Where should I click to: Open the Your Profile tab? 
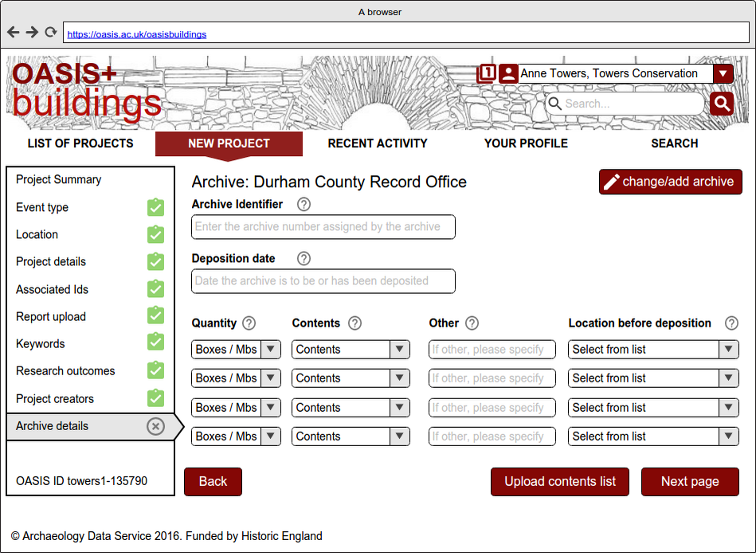click(x=526, y=143)
